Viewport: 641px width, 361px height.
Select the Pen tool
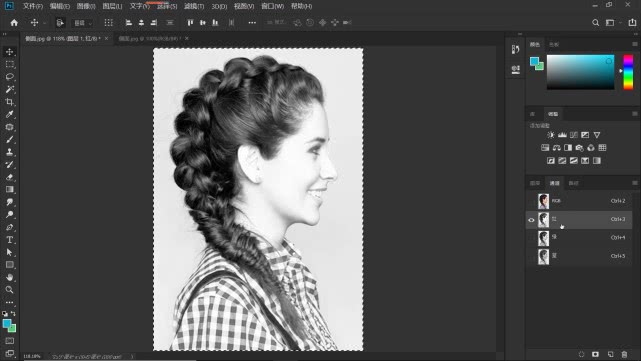click(x=9, y=227)
